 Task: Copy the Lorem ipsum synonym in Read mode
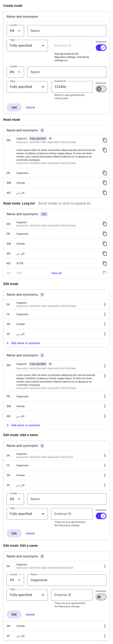pyautogui.click(x=105, y=150)
